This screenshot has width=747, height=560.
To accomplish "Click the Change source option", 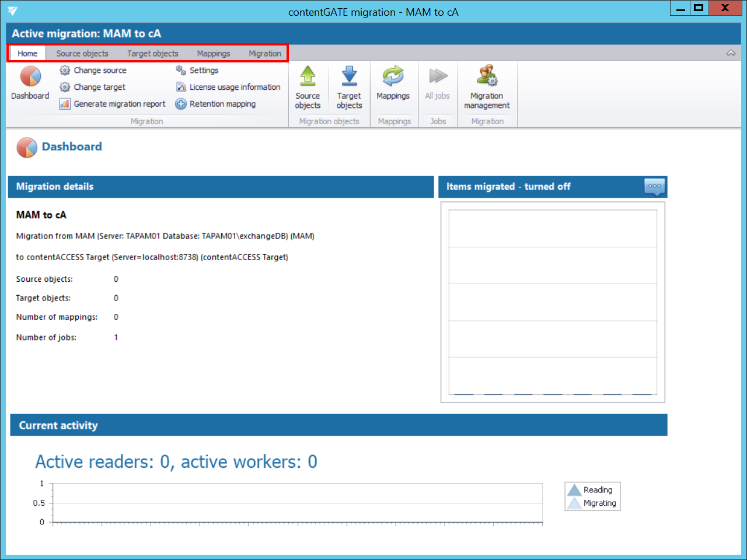I will tap(100, 70).
